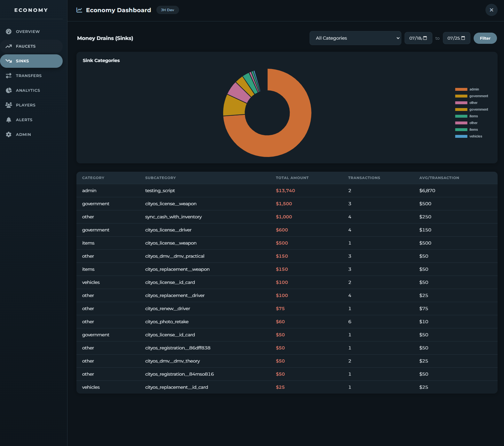Click the cityos_replacement__driver cell
The image size is (504, 446).
coord(175,295)
